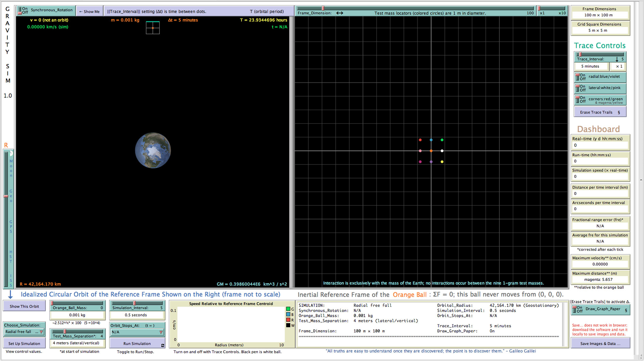Open the Choose_Simulation dropdown
Image resolution: width=644 pixels, height=361 pixels.
point(24,332)
